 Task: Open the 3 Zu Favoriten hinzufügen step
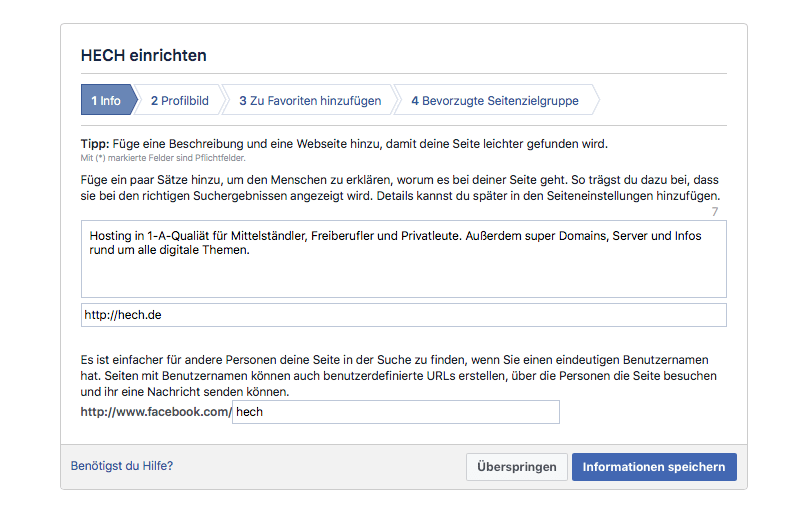[310, 100]
